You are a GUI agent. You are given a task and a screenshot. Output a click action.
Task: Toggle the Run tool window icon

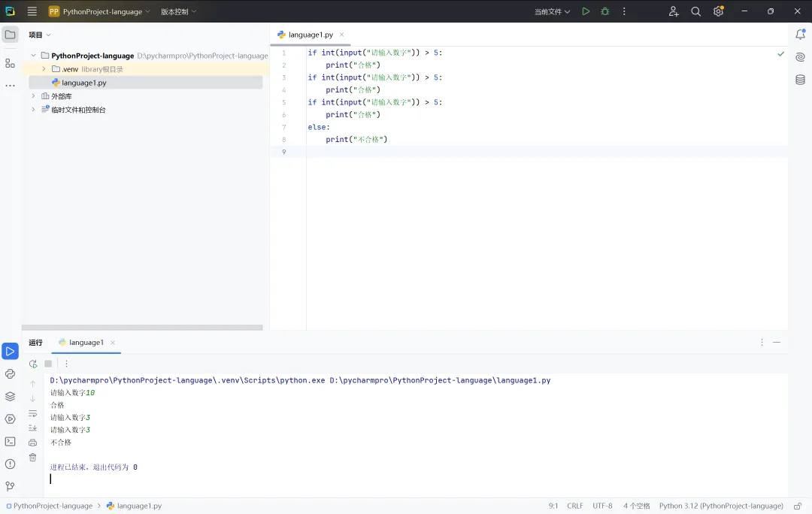[11, 351]
